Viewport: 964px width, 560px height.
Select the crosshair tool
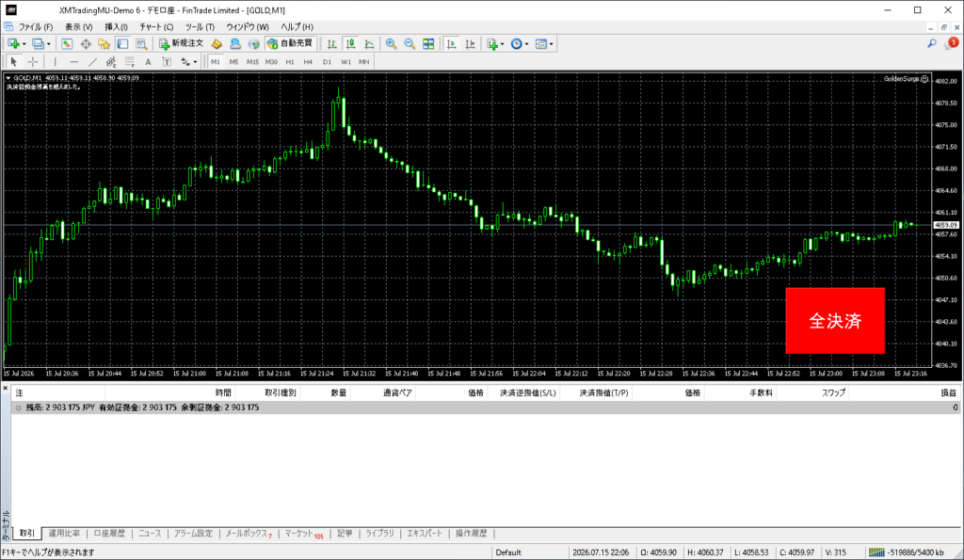(33, 61)
